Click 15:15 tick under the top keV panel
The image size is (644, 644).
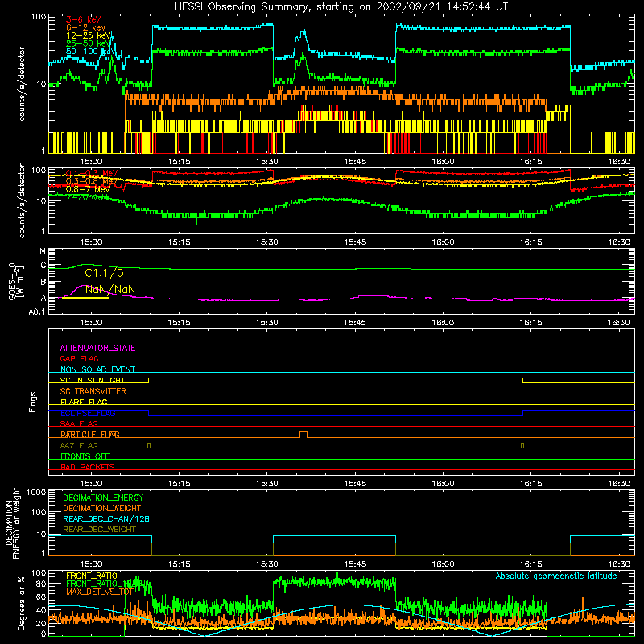coord(179,162)
